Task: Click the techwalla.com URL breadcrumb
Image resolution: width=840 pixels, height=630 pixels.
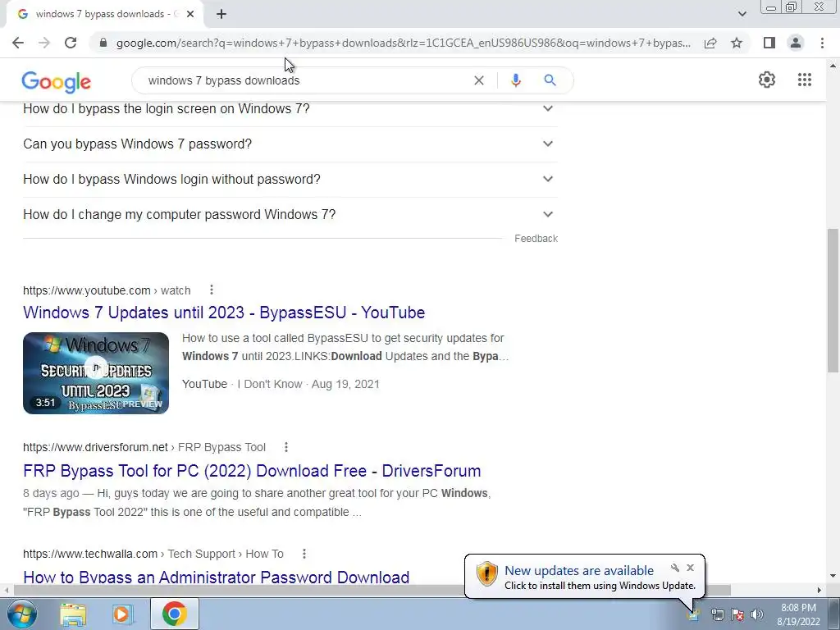Action: (153, 554)
